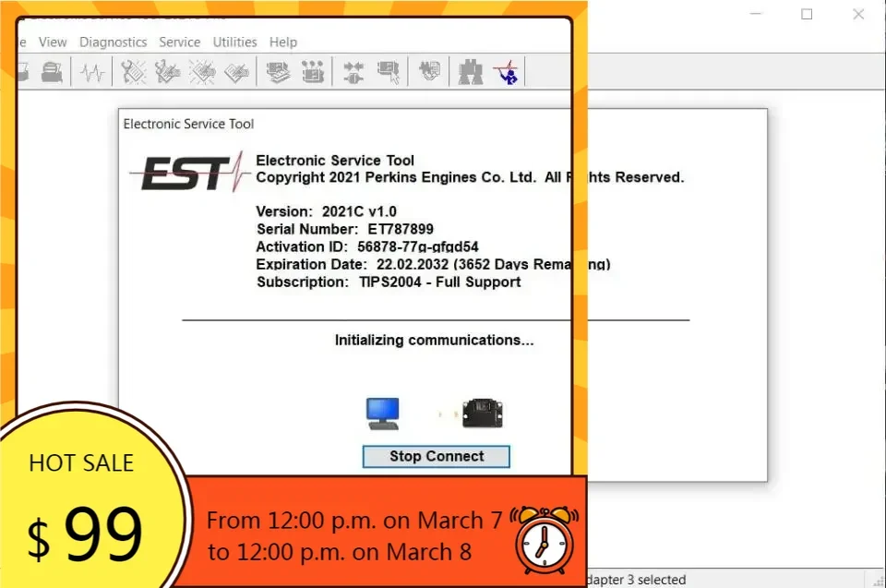Click 'Subscription: TIPS2004 - Full Support' text
Screen dimensions: 886x588
[389, 282]
